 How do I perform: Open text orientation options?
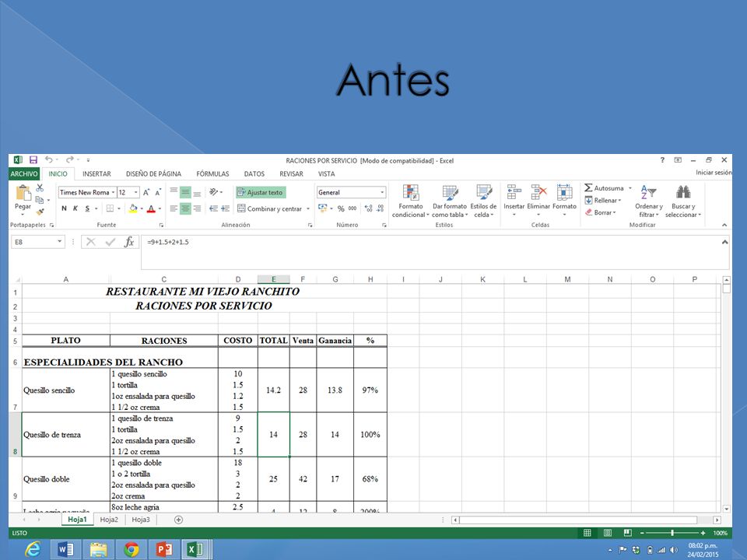point(216,192)
